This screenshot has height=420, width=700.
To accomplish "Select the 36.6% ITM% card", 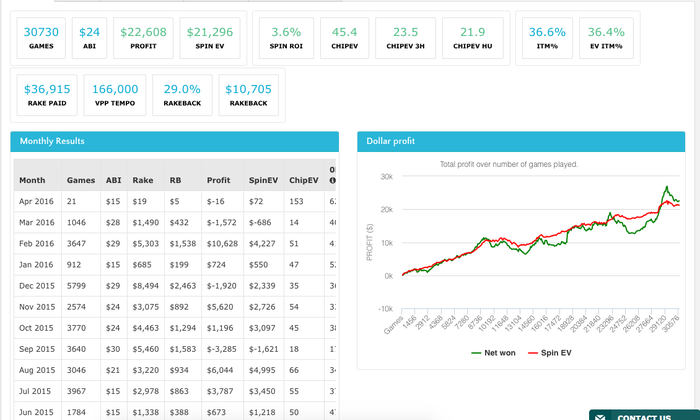I will click(547, 38).
